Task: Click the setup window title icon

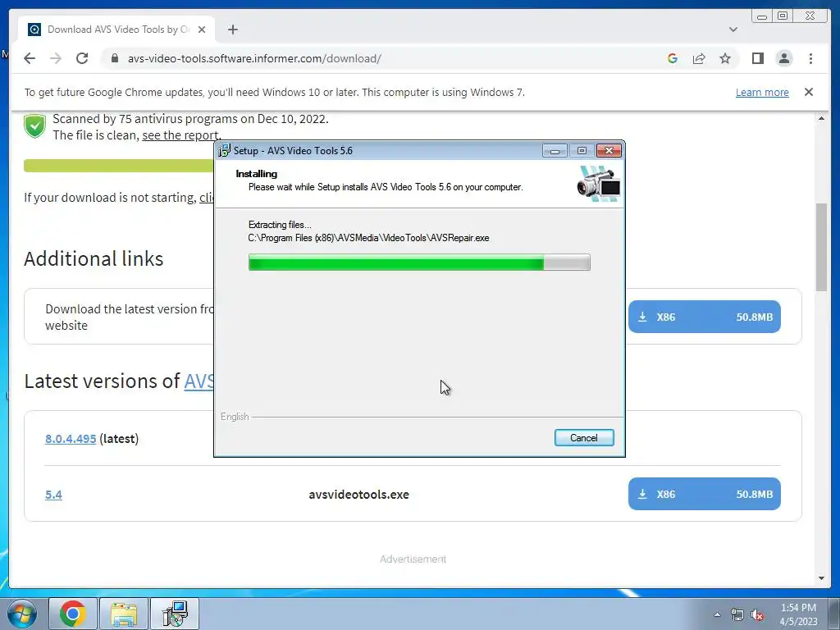Action: pyautogui.click(x=225, y=151)
